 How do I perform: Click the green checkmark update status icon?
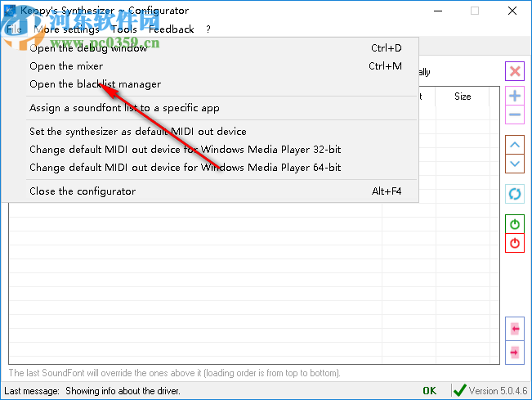tap(459, 390)
